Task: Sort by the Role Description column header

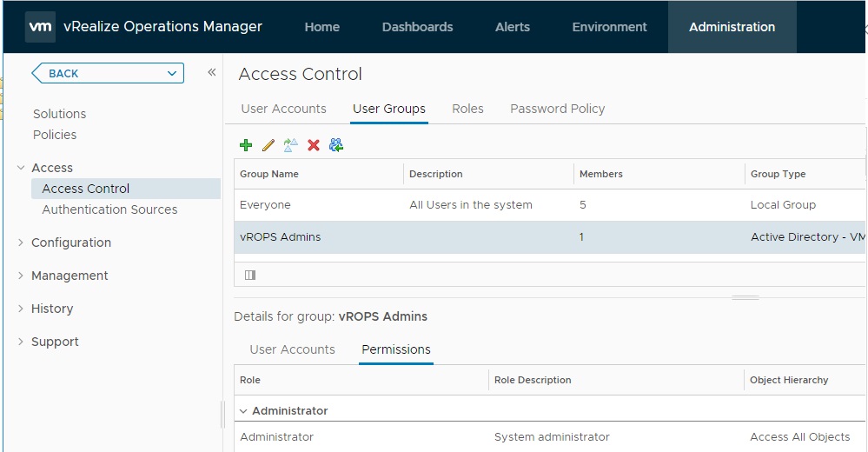Action: tap(533, 380)
